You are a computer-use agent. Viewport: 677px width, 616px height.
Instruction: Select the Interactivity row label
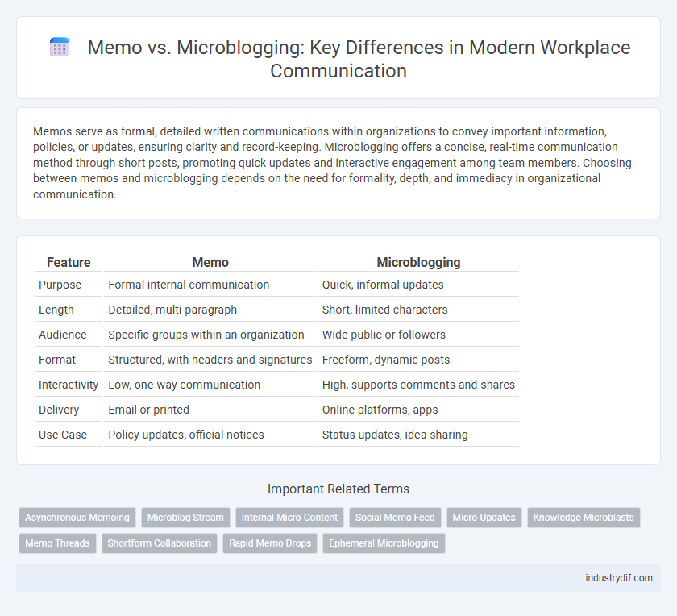(x=69, y=385)
